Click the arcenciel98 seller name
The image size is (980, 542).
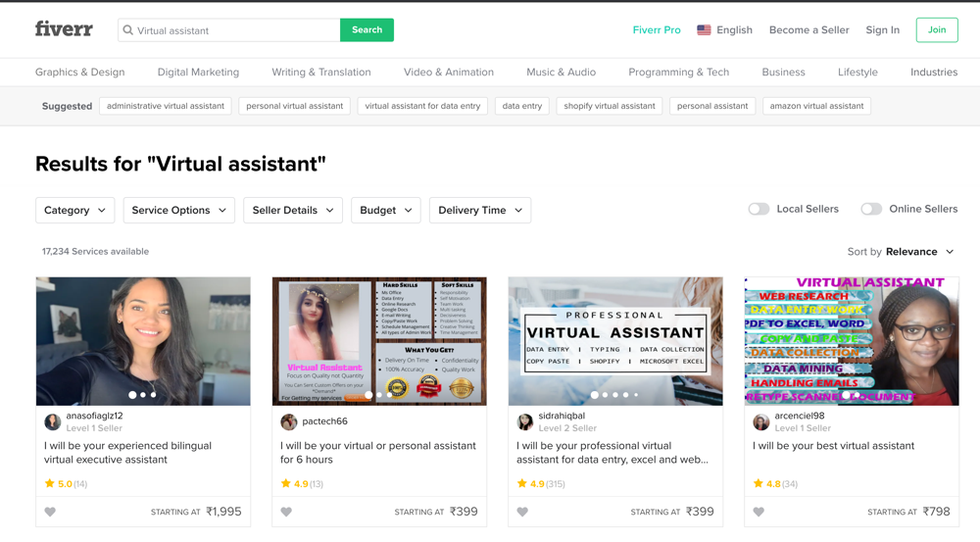pyautogui.click(x=800, y=416)
